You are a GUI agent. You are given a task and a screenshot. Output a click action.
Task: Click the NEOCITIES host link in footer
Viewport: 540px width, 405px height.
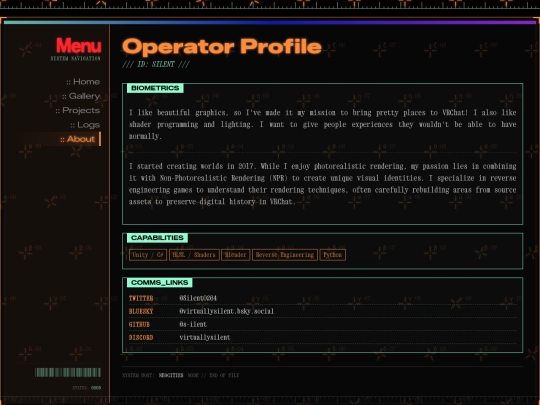(171, 375)
